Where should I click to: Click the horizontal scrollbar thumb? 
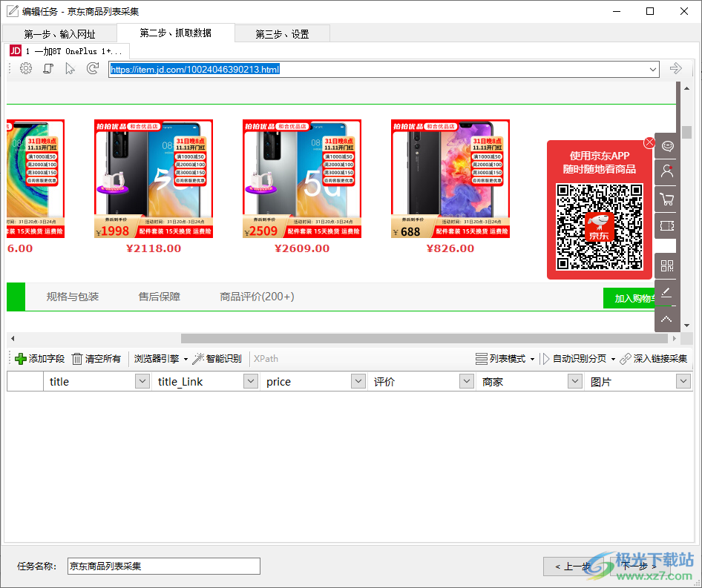424,338
